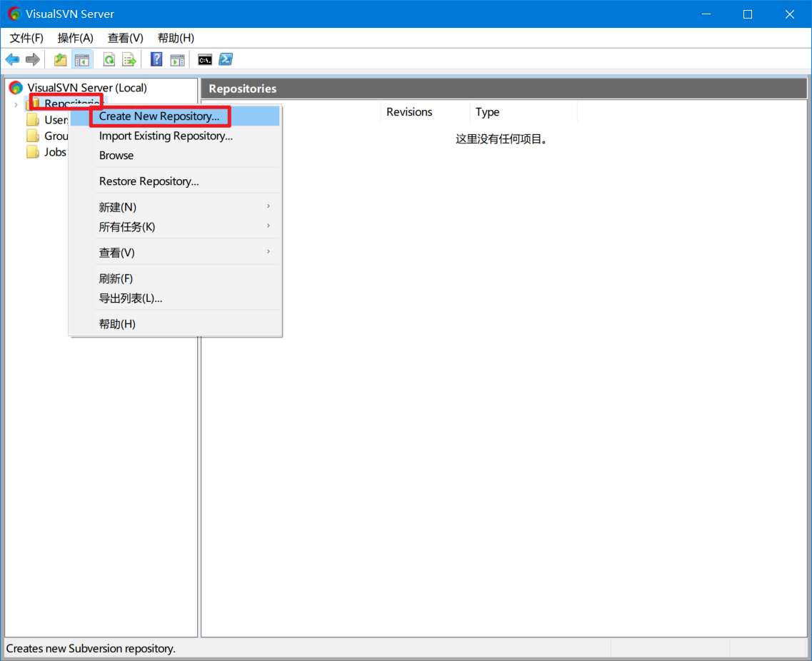
Task: Select 帮助(H) in the context menu
Action: click(175, 324)
